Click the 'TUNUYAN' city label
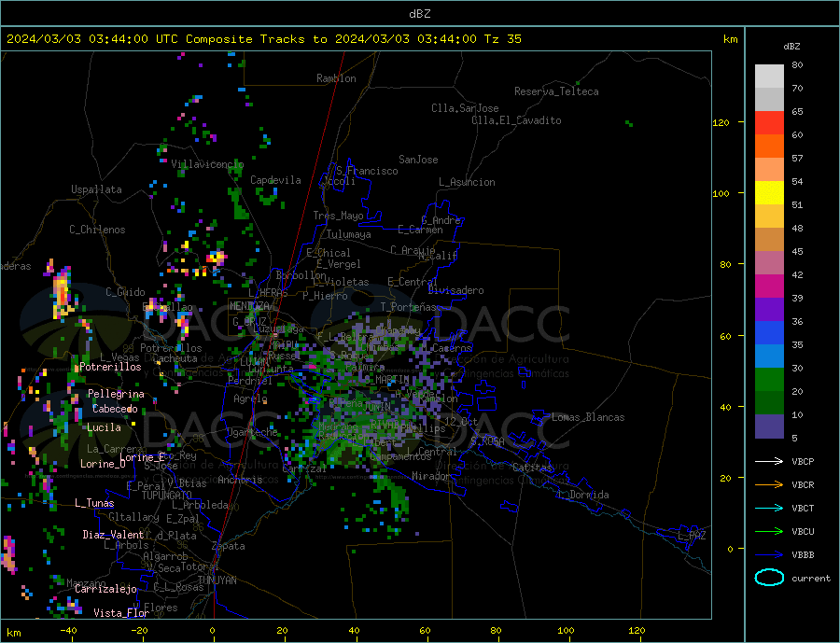This screenshot has height=643, width=840. tap(217, 580)
